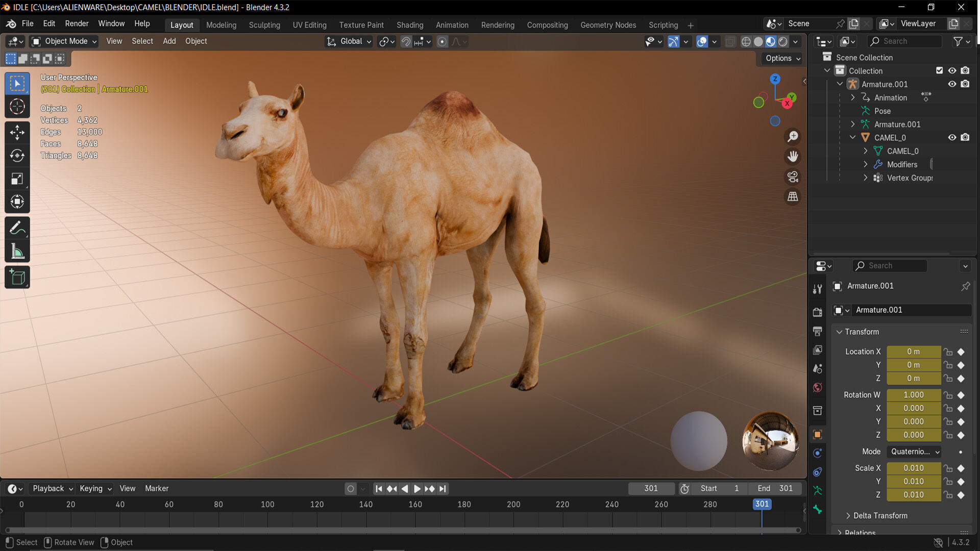Switch to the Sculpting workspace tab

click(264, 25)
